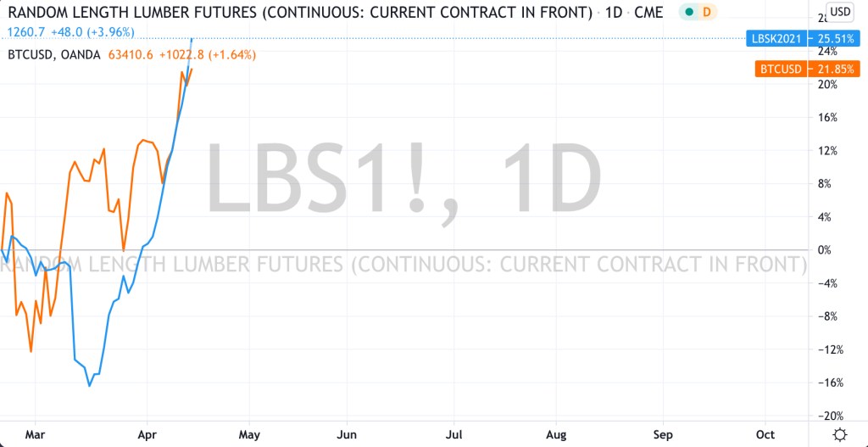This screenshot has height=447, width=868.
Task: Click the Aug label on time axis
Action: (556, 434)
